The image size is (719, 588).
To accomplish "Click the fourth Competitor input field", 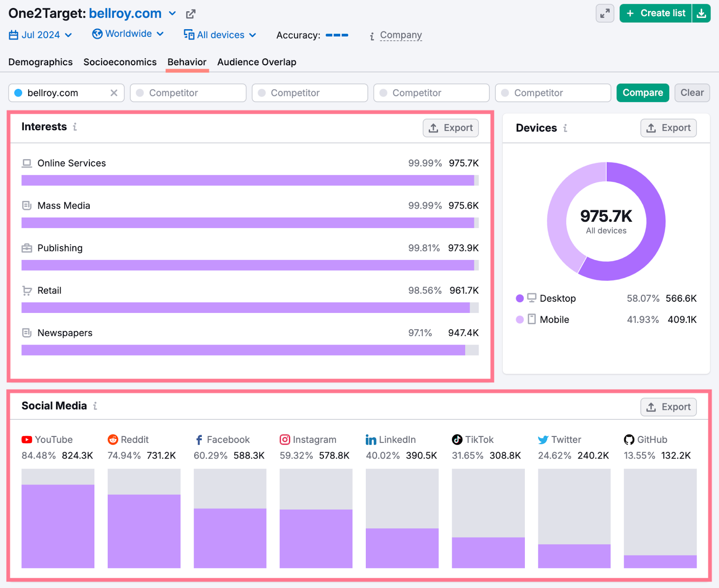I will coord(553,93).
